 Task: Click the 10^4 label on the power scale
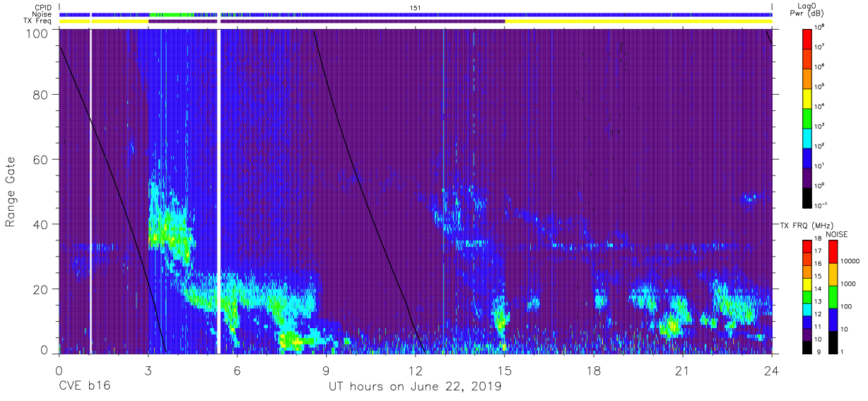tap(820, 106)
